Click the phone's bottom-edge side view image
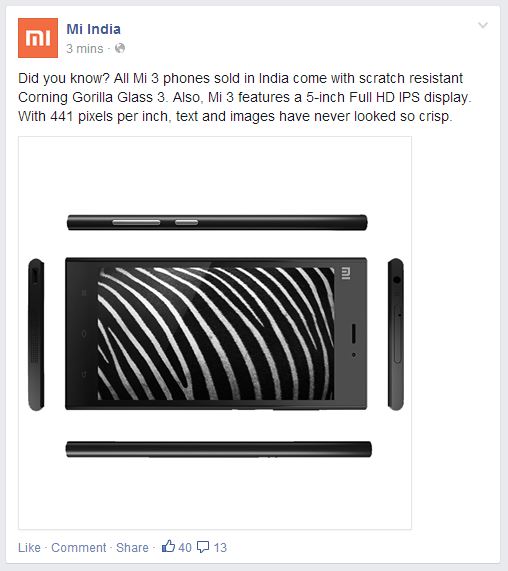 [218, 449]
